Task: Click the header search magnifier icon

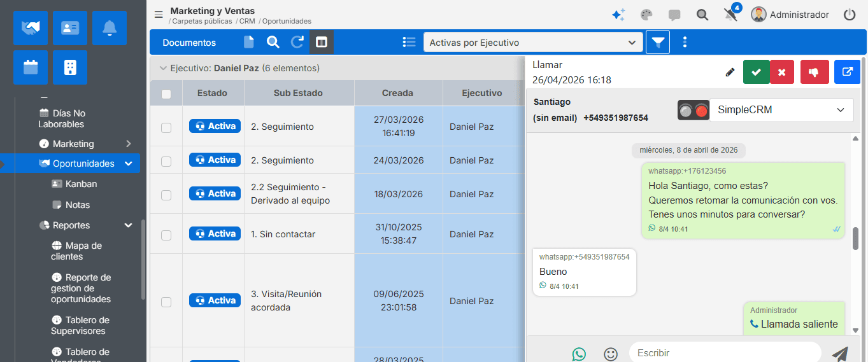Action: [x=702, y=15]
